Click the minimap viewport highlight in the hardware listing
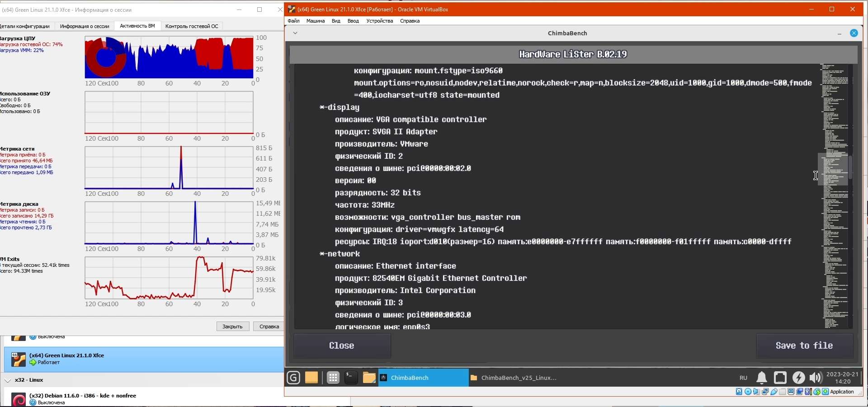This screenshot has height=407, width=868. (833, 169)
